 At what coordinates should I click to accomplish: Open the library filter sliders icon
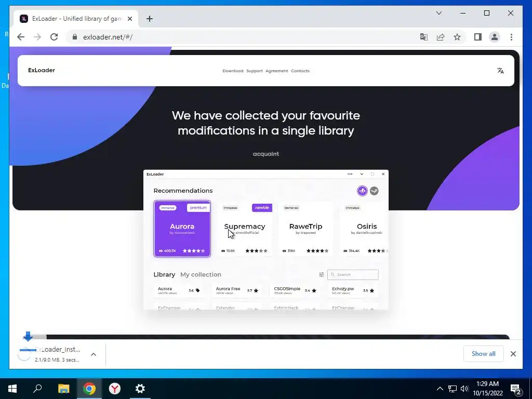point(321,274)
